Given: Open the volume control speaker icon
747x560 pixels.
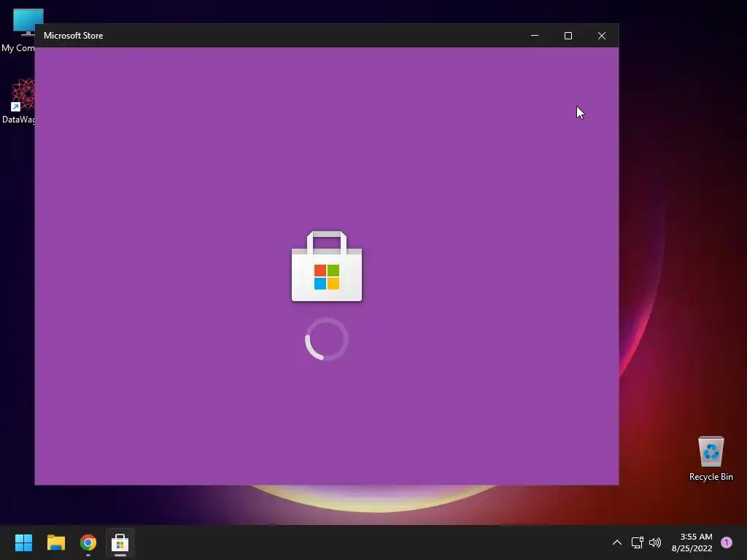Looking at the screenshot, I should pos(655,542).
